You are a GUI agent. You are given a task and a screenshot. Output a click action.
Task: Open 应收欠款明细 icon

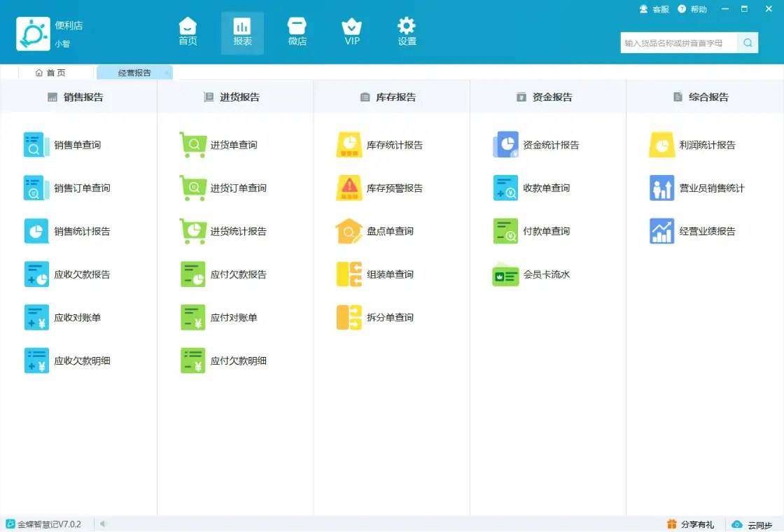click(36, 360)
